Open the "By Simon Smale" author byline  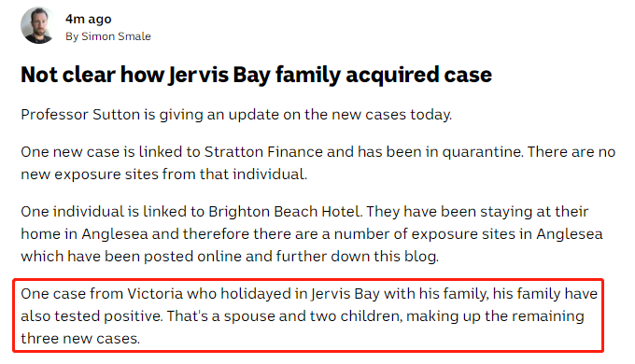click(x=108, y=36)
